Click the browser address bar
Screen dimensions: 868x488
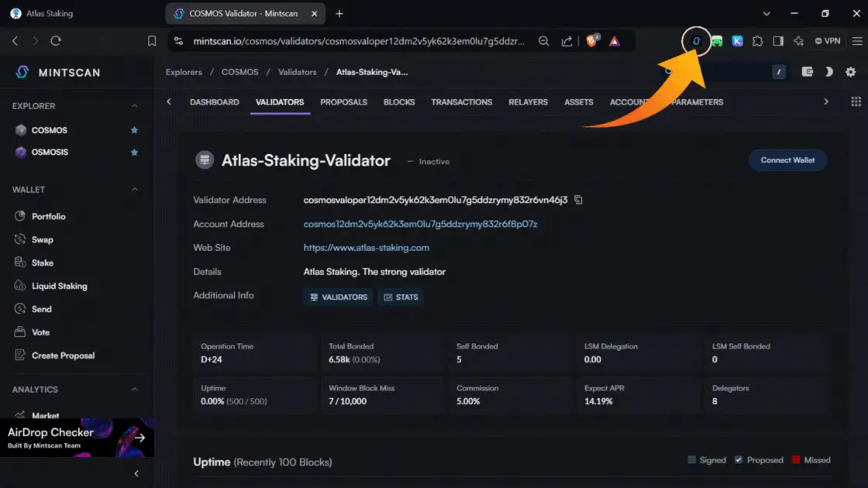[356, 41]
